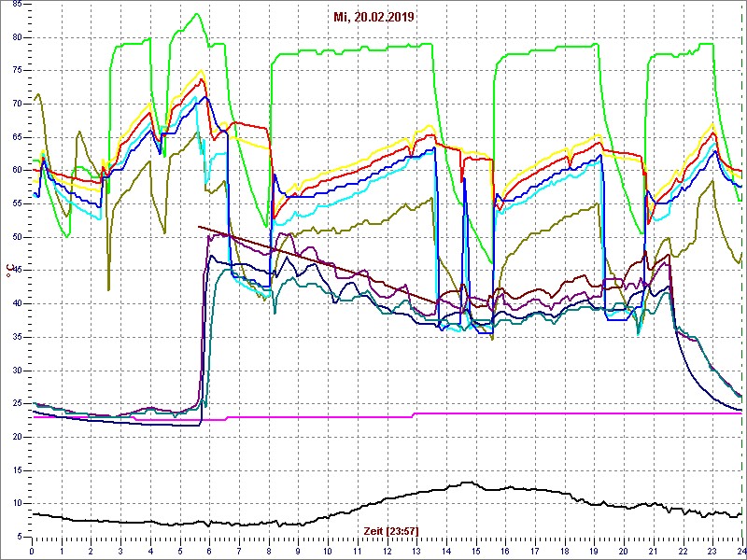
Task: Click the 65 temperature axis label
Action: (17, 137)
